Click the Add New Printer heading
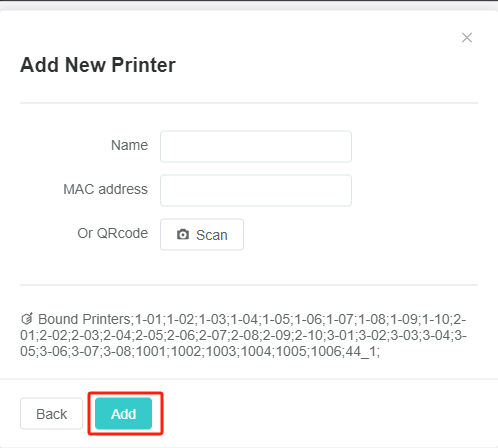Image resolution: width=498 pixels, height=448 pixels. tap(98, 65)
